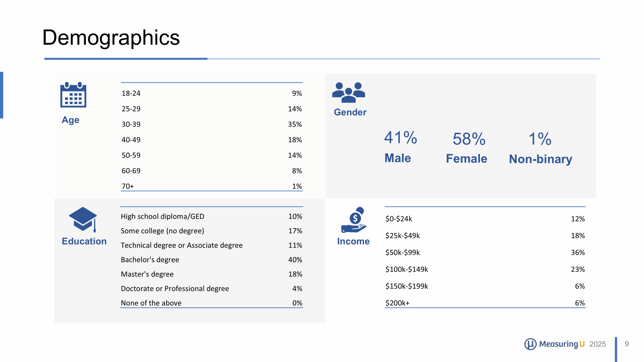Click the MeasuringU logo icon
Image resolution: width=644 pixels, height=362 pixels.
pos(530,344)
